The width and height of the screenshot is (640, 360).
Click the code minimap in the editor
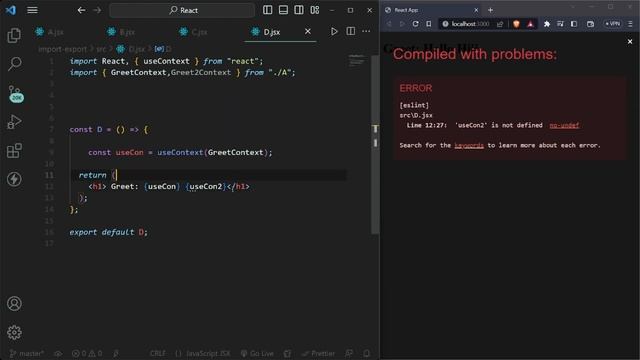(x=358, y=61)
